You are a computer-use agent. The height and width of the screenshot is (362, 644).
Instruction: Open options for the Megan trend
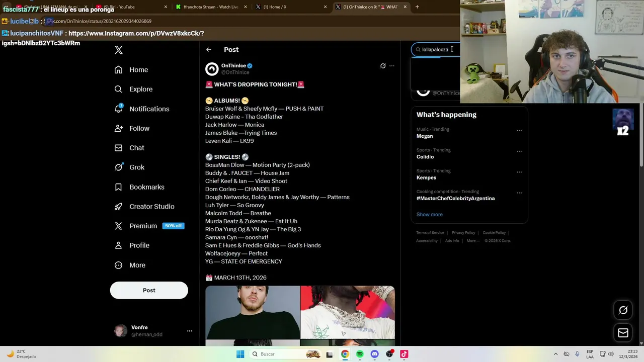(519, 131)
